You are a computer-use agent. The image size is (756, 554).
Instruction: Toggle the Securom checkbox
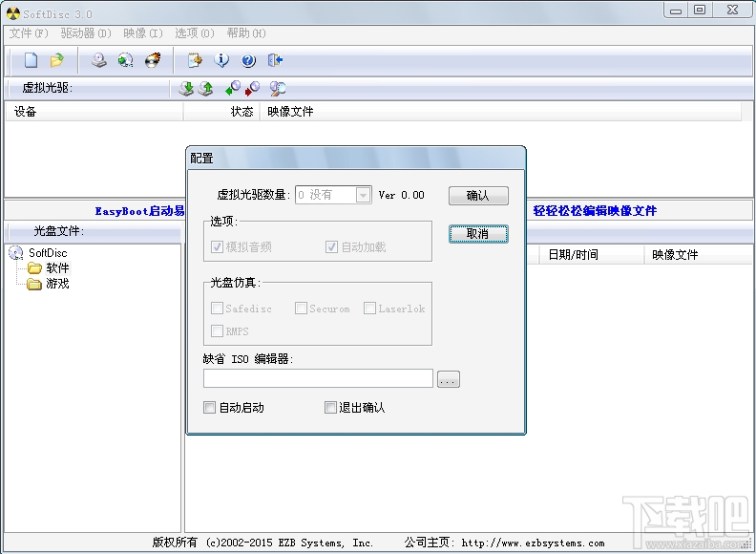click(301, 308)
